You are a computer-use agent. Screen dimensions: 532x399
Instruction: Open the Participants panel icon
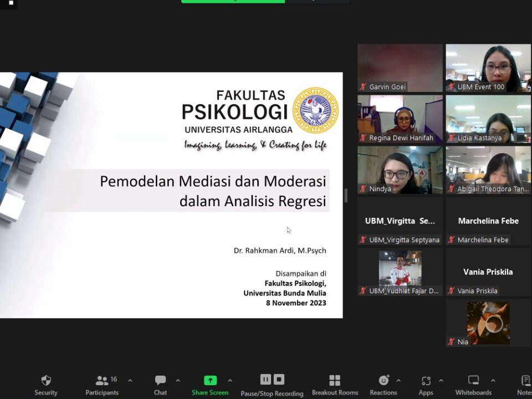tap(101, 381)
